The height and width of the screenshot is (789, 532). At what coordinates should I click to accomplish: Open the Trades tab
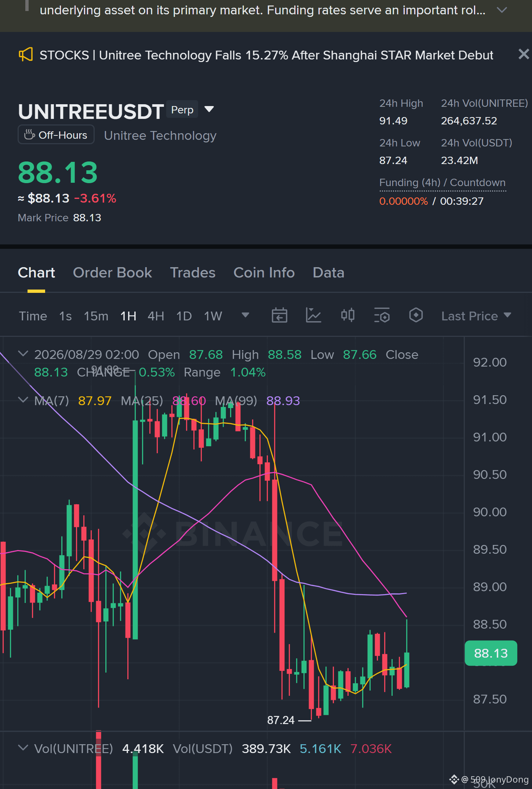(x=193, y=273)
